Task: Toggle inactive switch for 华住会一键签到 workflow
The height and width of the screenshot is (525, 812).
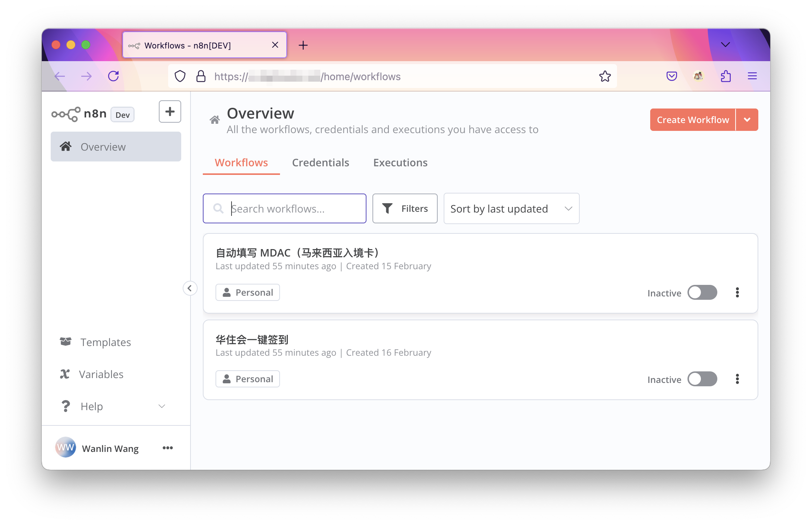Action: [702, 379]
